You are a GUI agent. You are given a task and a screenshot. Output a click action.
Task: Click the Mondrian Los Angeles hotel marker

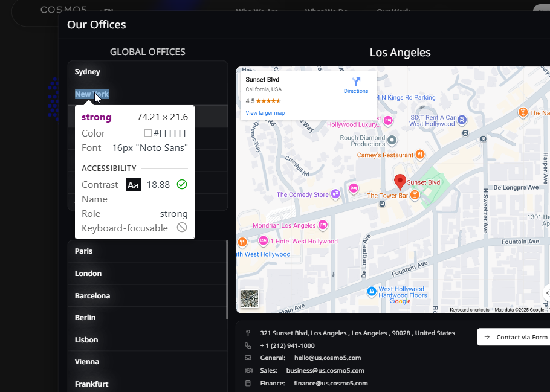coord(323,225)
